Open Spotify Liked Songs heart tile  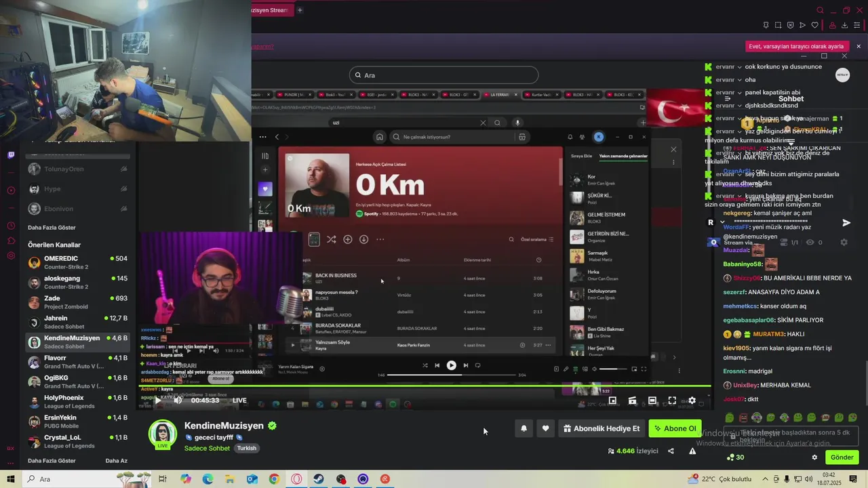point(265,189)
